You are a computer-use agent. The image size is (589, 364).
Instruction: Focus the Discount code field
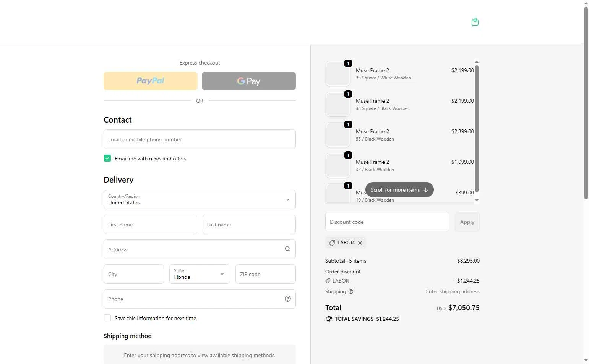pyautogui.click(x=387, y=222)
